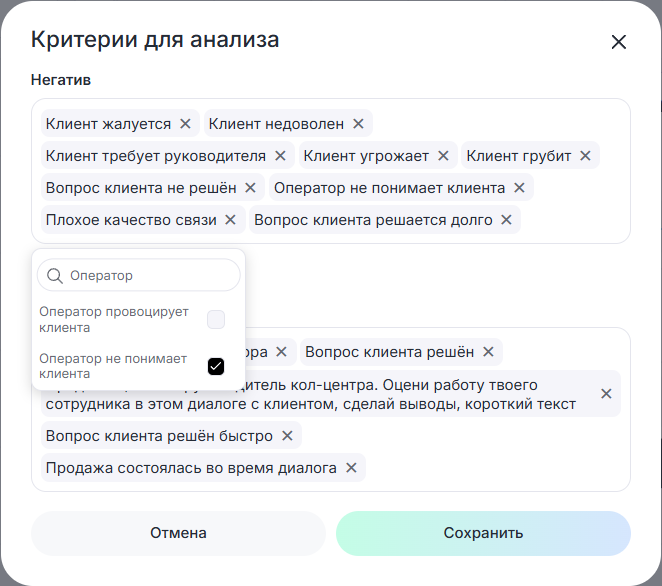Remove 'Плохое качество связи' tag
Image resolution: width=662 pixels, height=586 pixels.
[x=230, y=220]
